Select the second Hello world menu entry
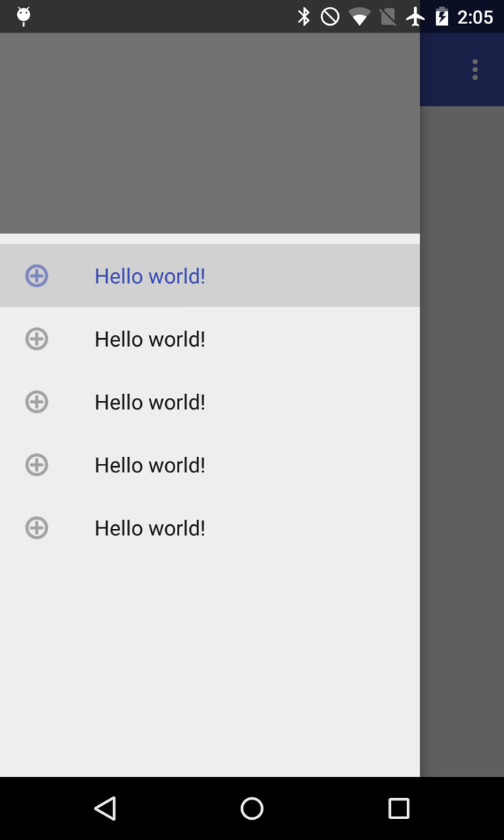 [x=150, y=339]
